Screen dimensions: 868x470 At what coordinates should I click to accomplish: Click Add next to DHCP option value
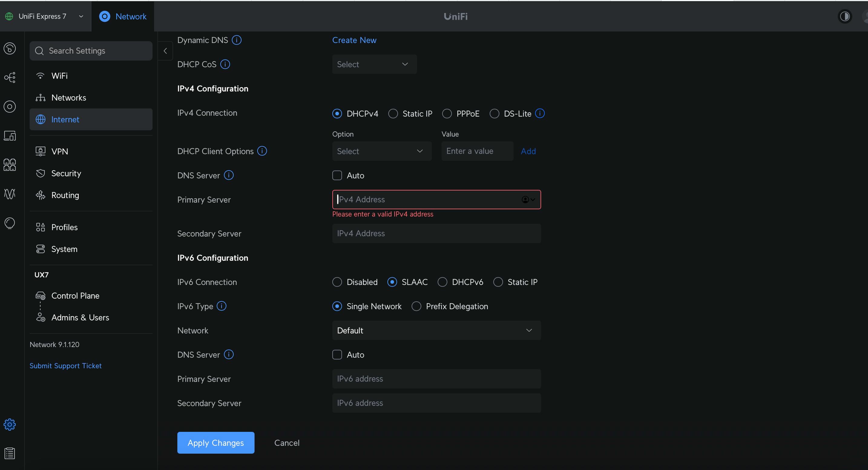(528, 151)
